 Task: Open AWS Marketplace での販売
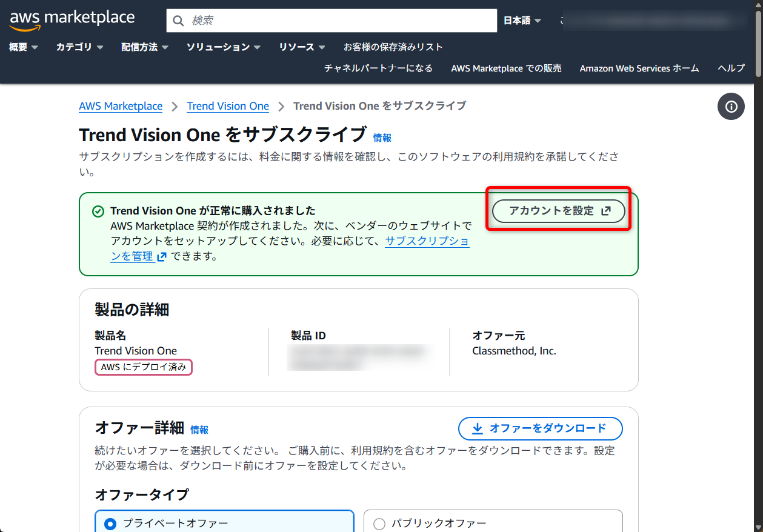506,68
